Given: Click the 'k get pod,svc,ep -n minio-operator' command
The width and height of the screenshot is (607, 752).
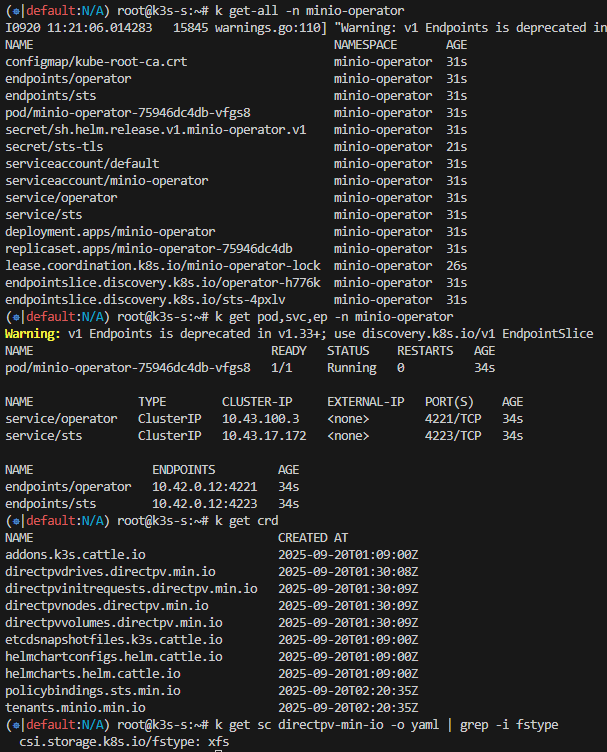Looking at the screenshot, I should coord(334,317).
